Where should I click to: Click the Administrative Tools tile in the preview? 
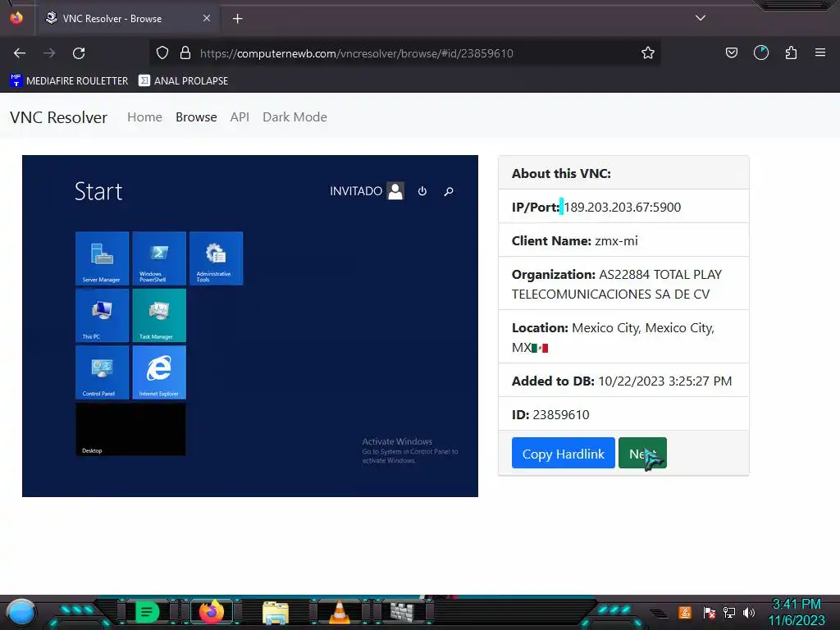(216, 258)
